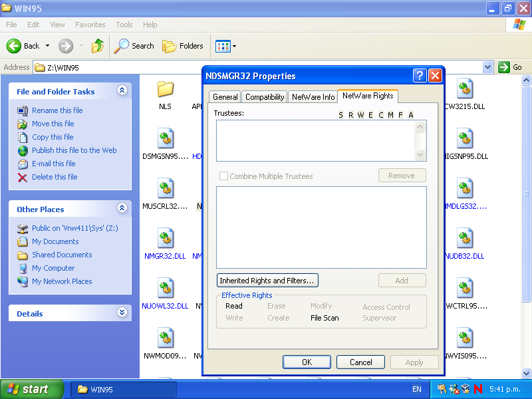The image size is (532, 399).
Task: Click the EN language indicator
Action: click(x=417, y=389)
